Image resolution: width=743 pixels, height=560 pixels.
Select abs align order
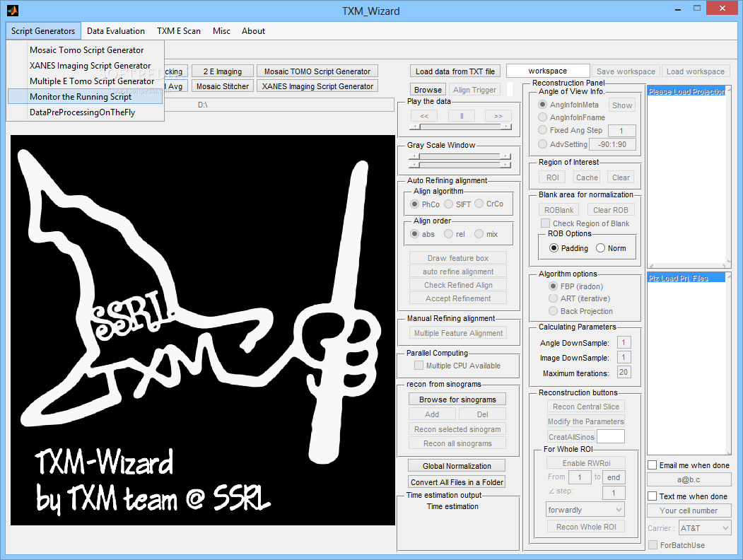tap(415, 234)
